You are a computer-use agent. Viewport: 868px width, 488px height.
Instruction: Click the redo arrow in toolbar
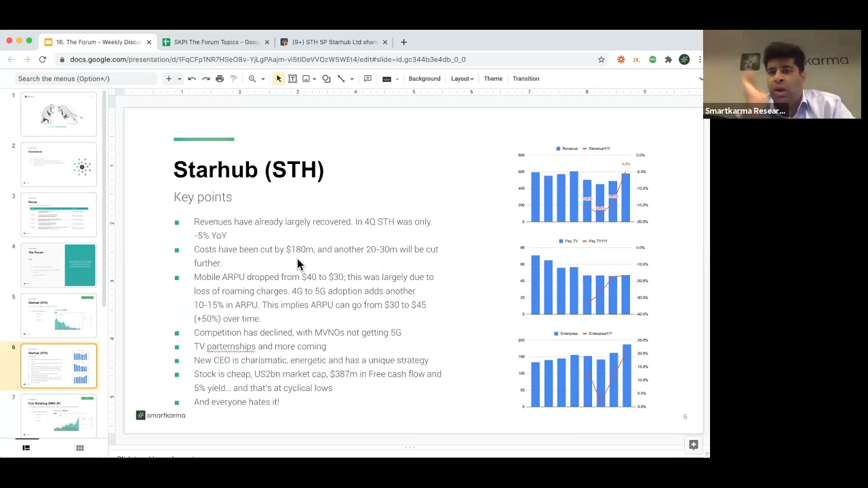coord(206,79)
